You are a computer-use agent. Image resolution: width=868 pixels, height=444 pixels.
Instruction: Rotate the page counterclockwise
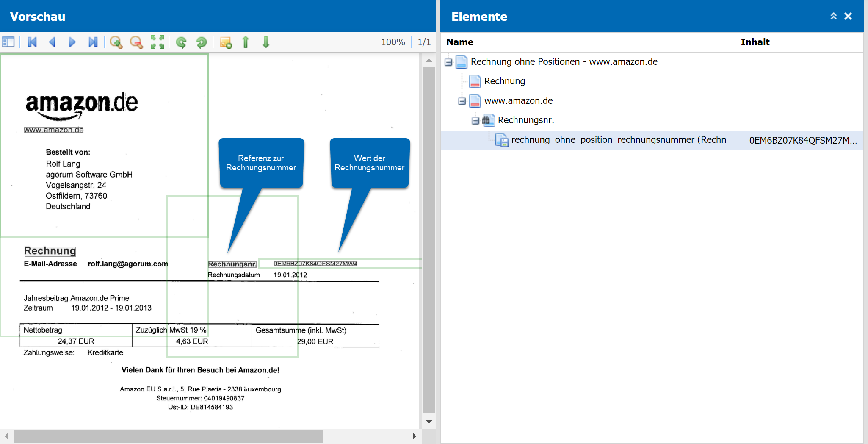[x=181, y=42]
